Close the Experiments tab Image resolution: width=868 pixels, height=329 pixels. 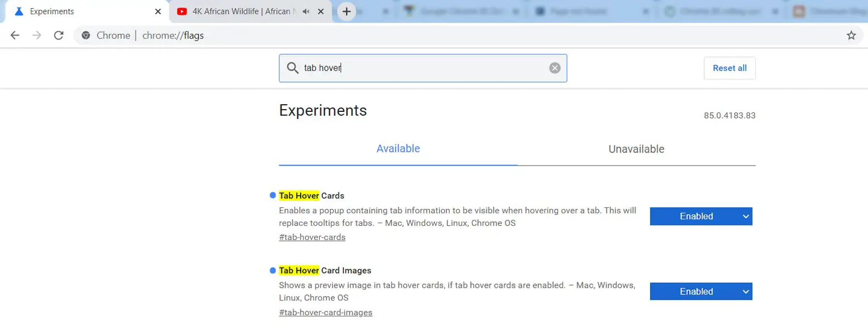[158, 12]
